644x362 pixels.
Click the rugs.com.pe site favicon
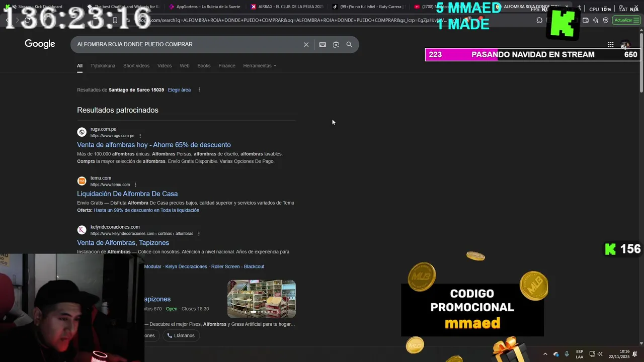[82, 132]
